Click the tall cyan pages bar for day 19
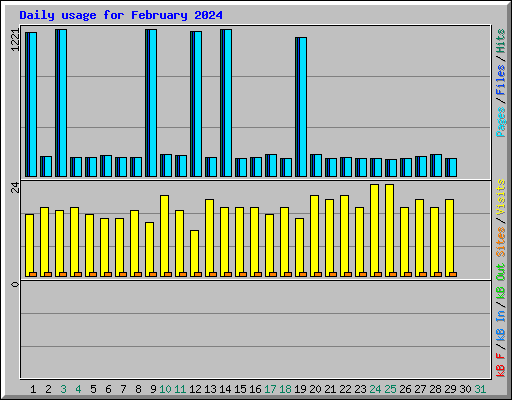 303,107
